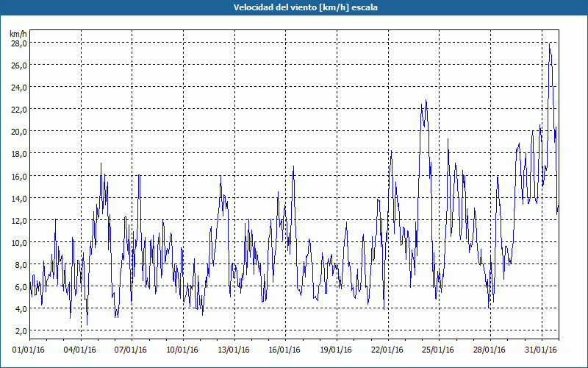The height and width of the screenshot is (368, 588).
Task: Click the 31/01/16 date label
Action: point(541,350)
